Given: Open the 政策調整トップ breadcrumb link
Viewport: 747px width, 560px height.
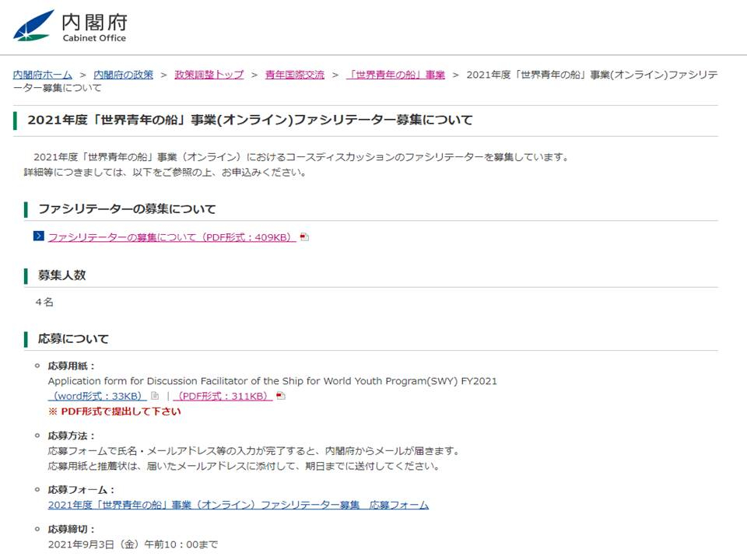Looking at the screenshot, I should 209,75.
